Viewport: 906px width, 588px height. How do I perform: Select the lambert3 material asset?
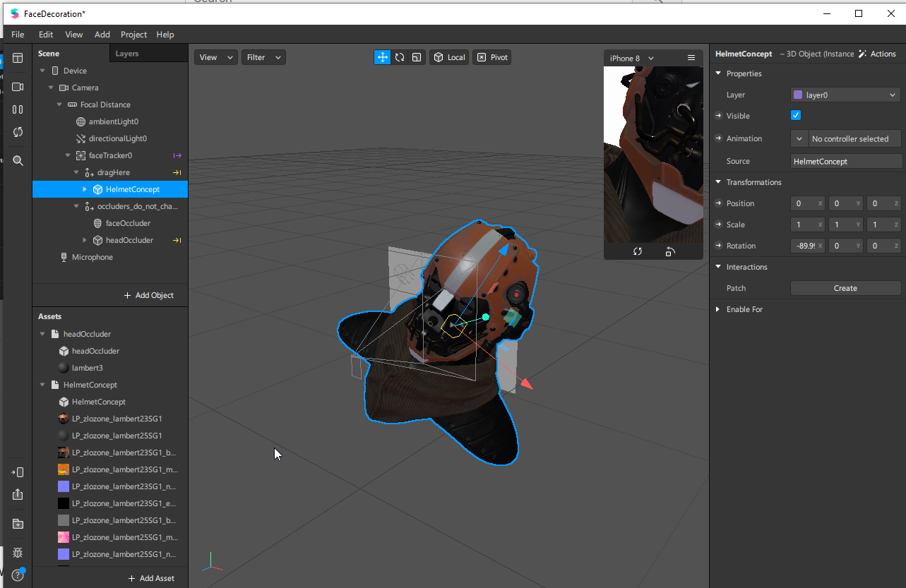(88, 368)
